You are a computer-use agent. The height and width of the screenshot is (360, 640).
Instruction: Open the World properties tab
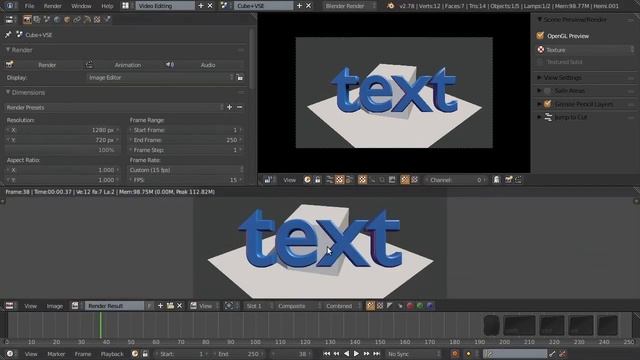point(57,20)
